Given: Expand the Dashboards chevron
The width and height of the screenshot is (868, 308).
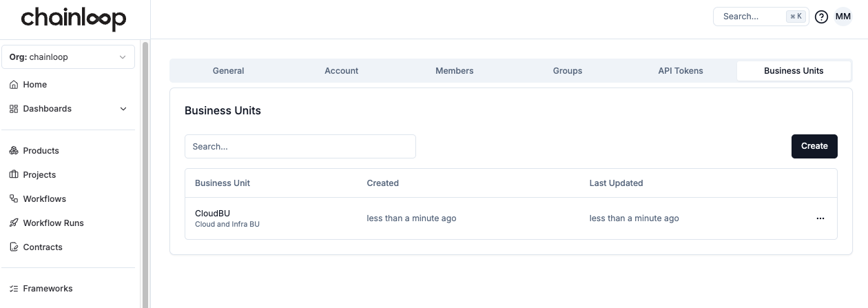Looking at the screenshot, I should [123, 109].
